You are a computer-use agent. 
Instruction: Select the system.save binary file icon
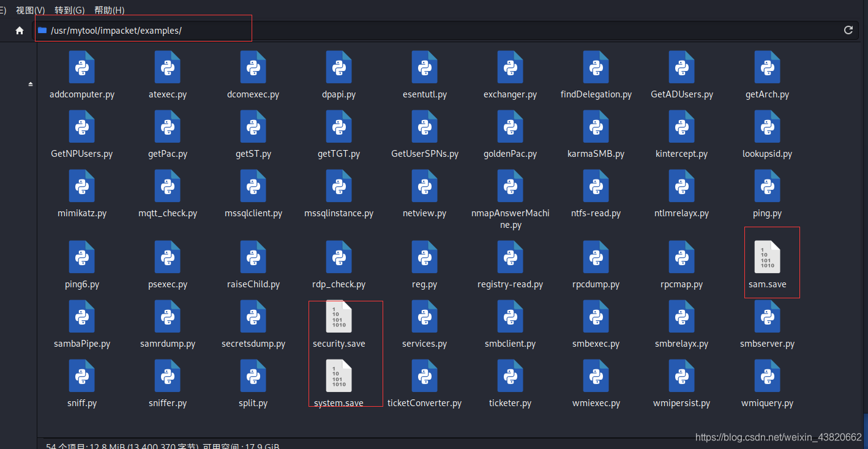[339, 376]
